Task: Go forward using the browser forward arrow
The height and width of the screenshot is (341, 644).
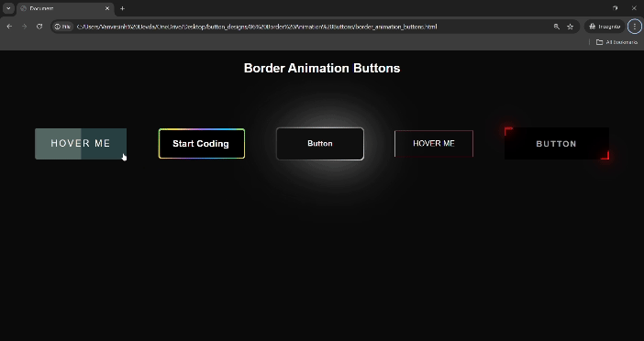Action: pyautogui.click(x=24, y=27)
